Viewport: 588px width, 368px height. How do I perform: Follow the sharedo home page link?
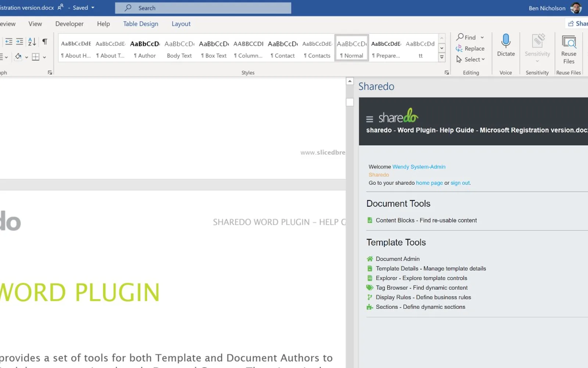pos(429,183)
